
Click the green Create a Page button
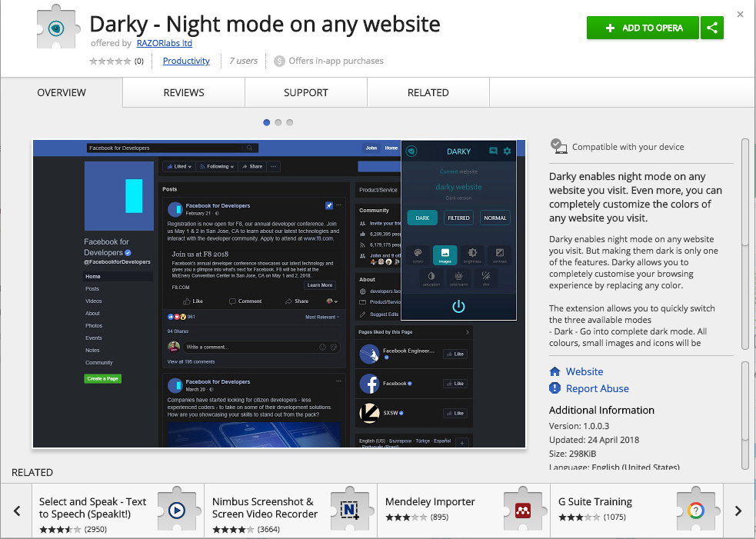pyautogui.click(x=103, y=378)
